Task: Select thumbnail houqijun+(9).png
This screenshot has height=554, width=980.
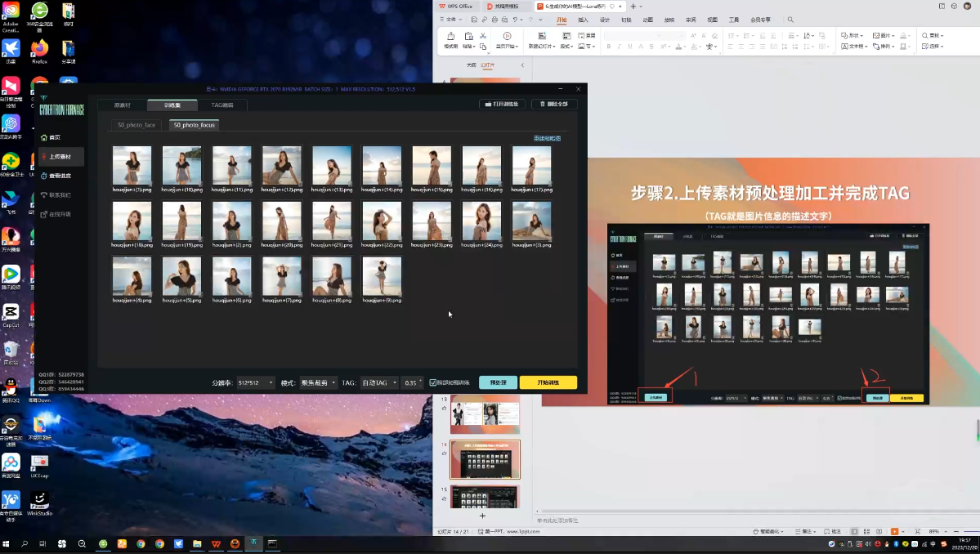Action: click(382, 279)
